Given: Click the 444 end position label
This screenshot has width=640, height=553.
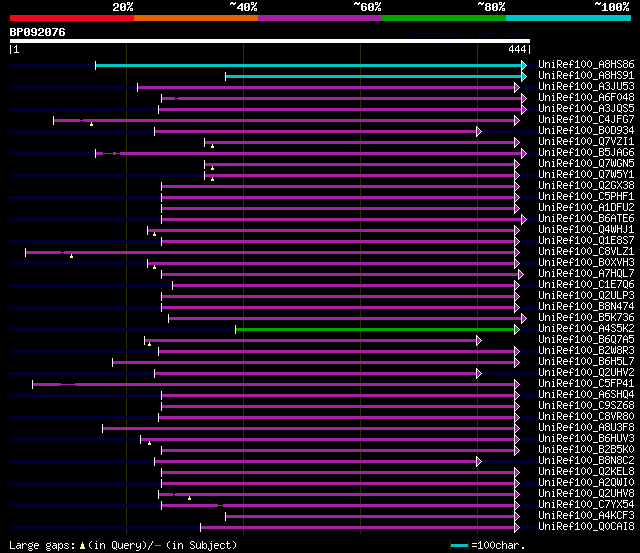Looking at the screenshot, I should (x=517, y=49).
